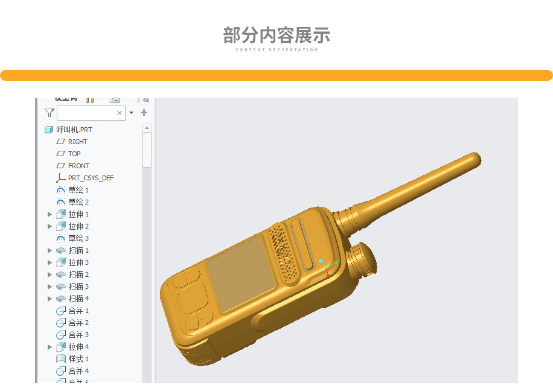553x392 pixels.
Task: Expand the 扫描 3 sweep feature
Action: 50,286
